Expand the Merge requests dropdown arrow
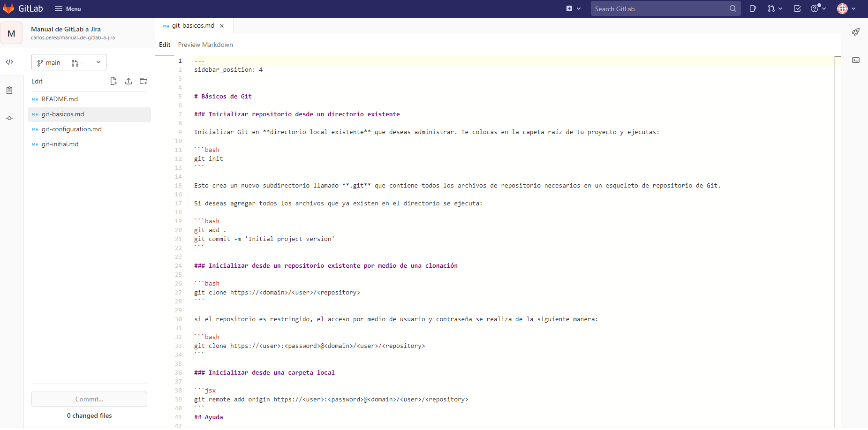This screenshot has height=430, width=868. [x=780, y=8]
